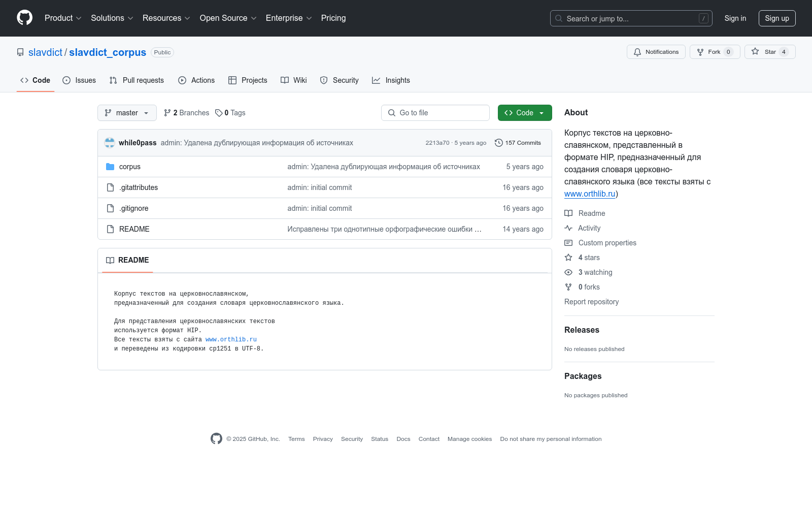The width and height of the screenshot is (812, 508).
Task: Click the Sign up button
Action: point(777,18)
